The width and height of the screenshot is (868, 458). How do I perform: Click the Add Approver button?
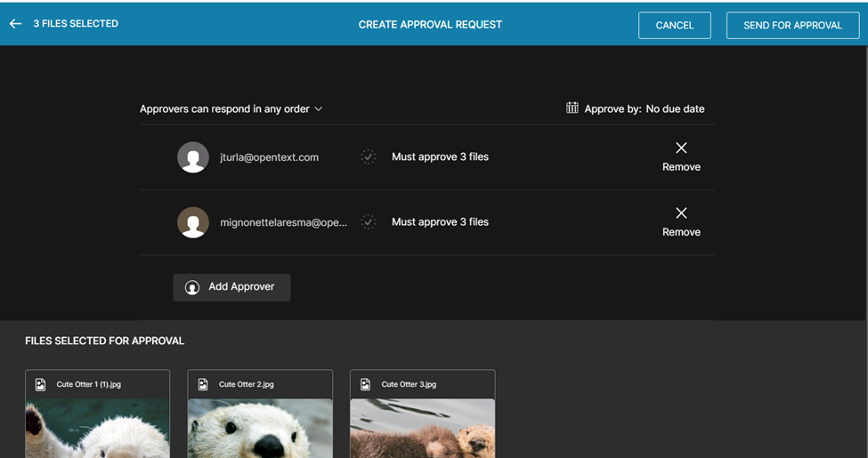(x=231, y=287)
